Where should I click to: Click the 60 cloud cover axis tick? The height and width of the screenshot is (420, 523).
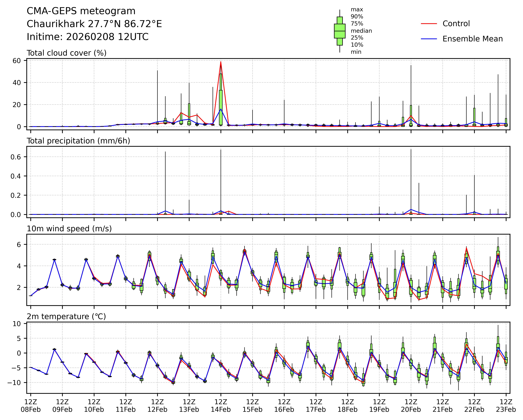(x=16, y=61)
